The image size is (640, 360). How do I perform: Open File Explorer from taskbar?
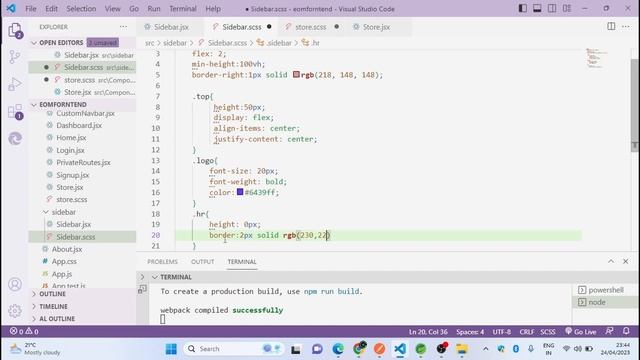point(462,349)
